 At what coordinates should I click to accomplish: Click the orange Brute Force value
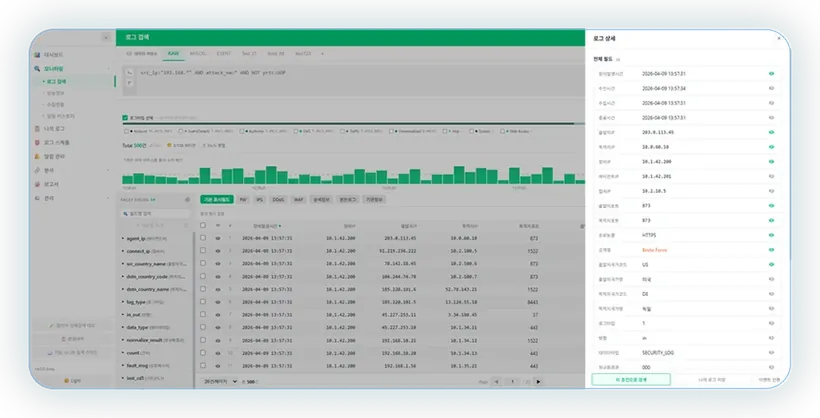click(x=655, y=250)
